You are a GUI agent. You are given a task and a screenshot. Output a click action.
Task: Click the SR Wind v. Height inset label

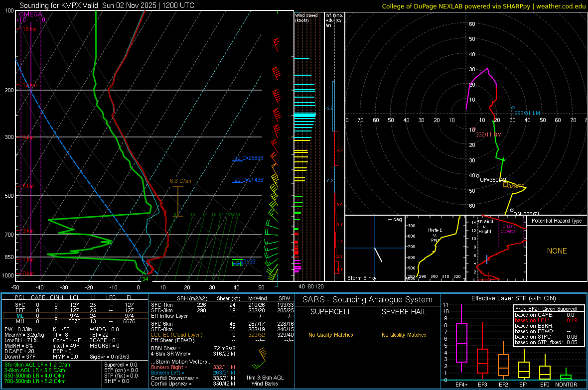485,227
